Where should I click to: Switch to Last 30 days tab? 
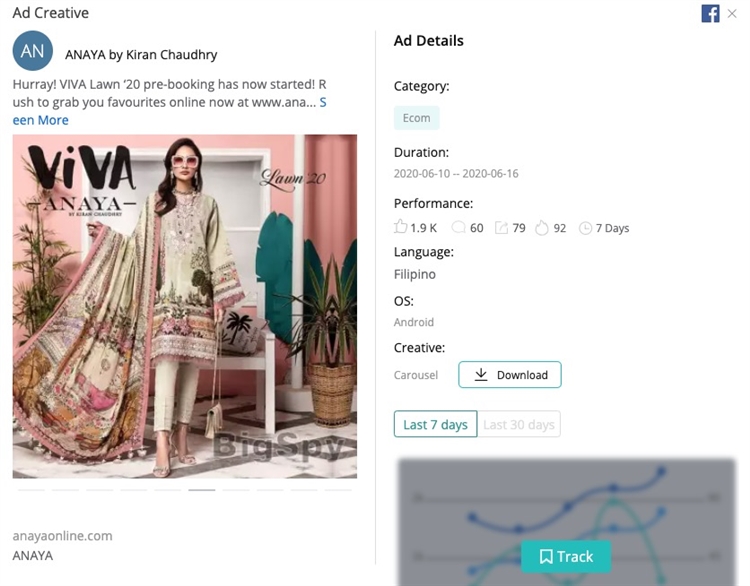pyautogui.click(x=519, y=424)
